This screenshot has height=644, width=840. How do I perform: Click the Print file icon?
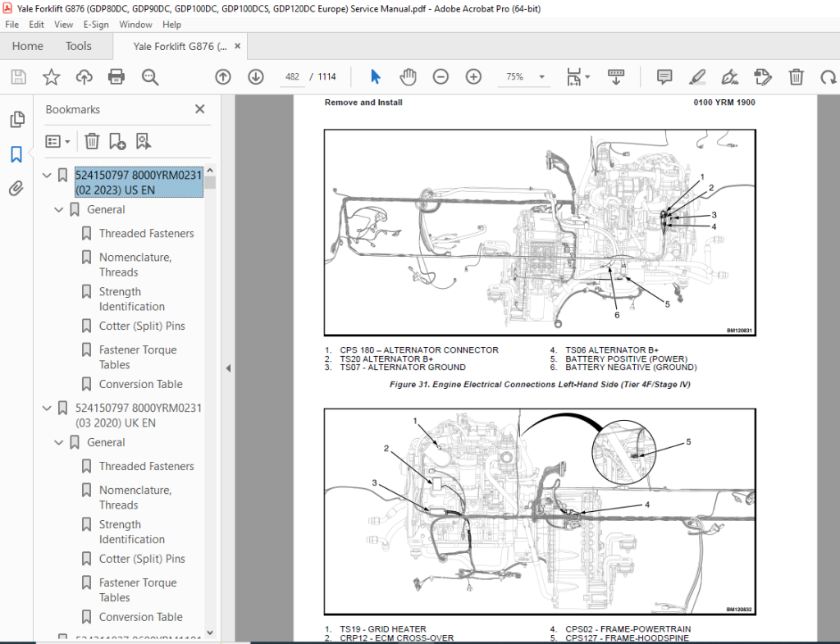click(116, 77)
